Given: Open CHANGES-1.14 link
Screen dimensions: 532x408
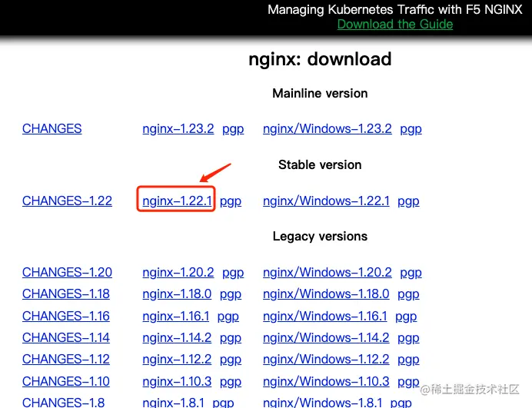Looking at the screenshot, I should (66, 338).
